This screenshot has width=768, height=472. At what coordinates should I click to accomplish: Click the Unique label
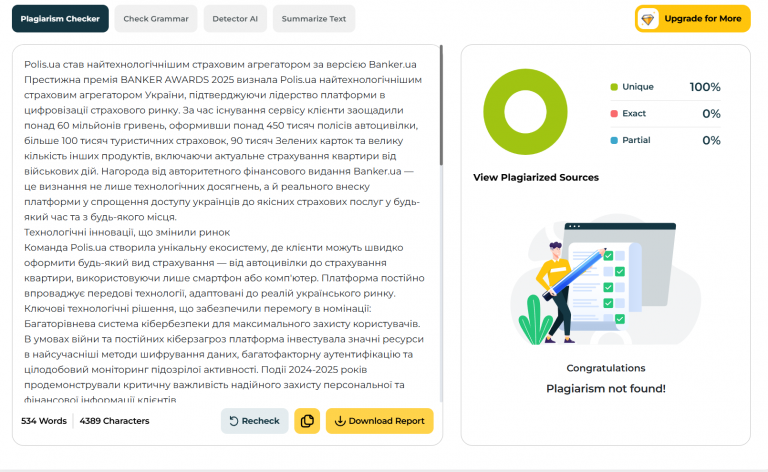(x=638, y=87)
